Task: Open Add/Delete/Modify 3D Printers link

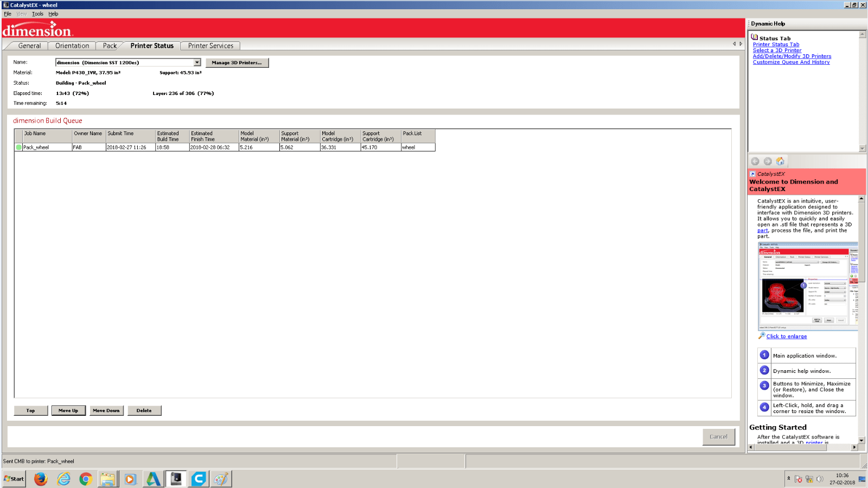Action: pos(792,56)
